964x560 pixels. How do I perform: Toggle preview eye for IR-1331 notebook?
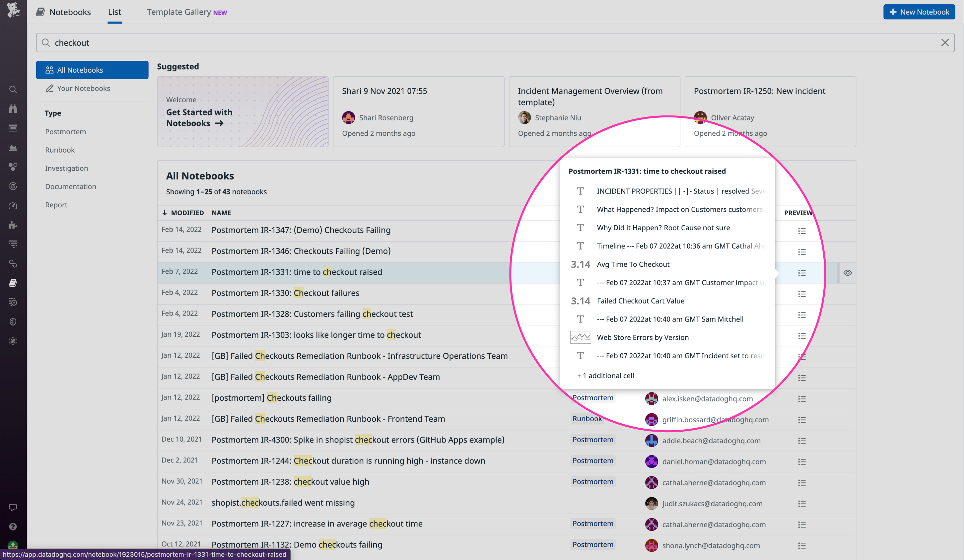pos(848,272)
